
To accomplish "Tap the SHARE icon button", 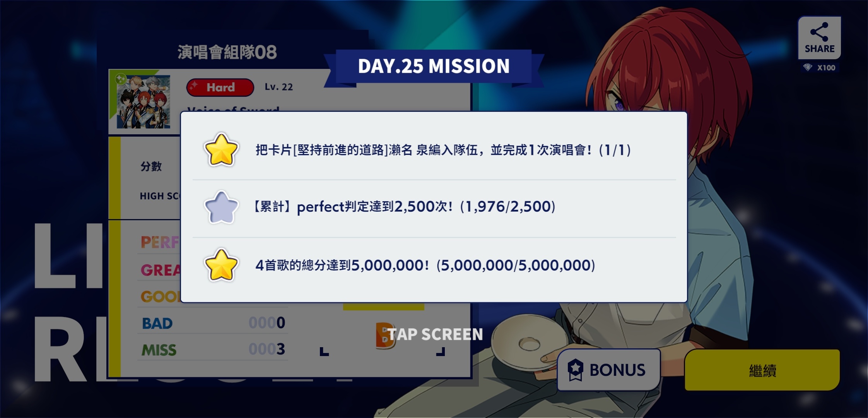I will click(819, 38).
